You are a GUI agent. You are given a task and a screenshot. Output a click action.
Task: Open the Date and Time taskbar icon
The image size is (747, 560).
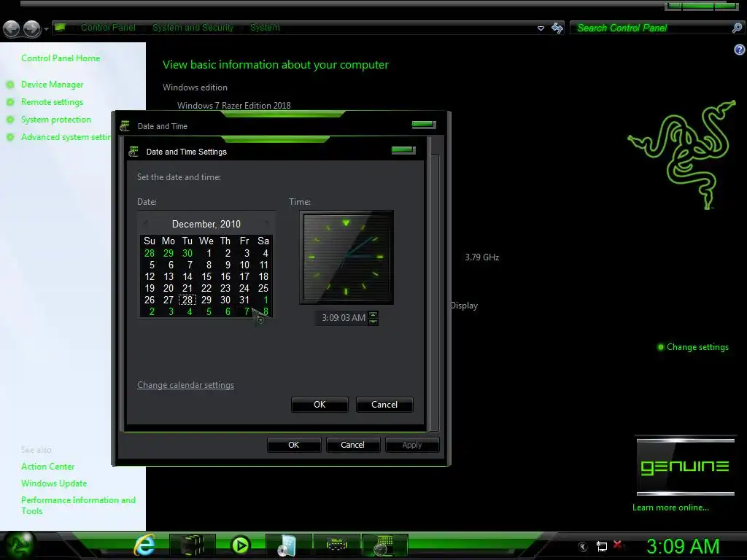(384, 545)
